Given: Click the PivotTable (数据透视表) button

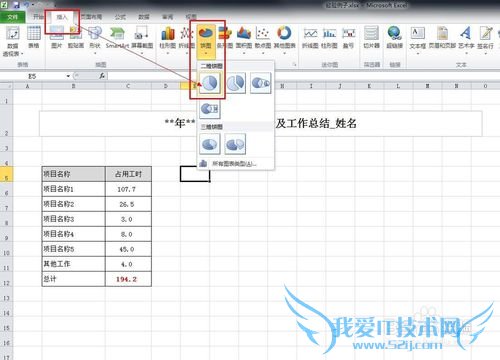Looking at the screenshot, I should pyautogui.click(x=13, y=41).
